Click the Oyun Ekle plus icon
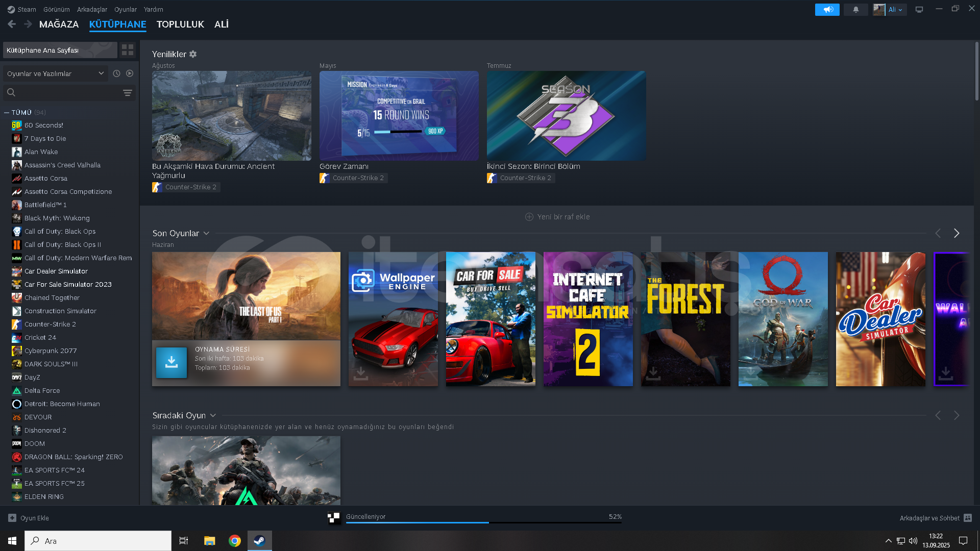The width and height of the screenshot is (980, 551). pos(12,518)
